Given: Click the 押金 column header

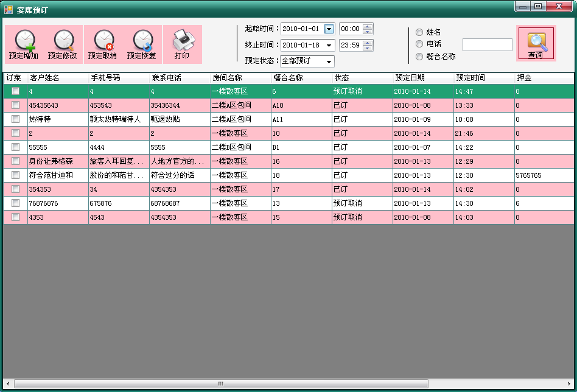Looking at the screenshot, I should (544, 78).
